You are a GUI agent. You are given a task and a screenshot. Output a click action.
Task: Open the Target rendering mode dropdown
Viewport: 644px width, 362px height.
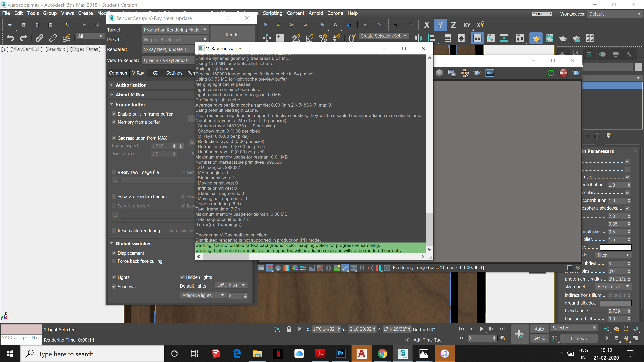pos(175,30)
